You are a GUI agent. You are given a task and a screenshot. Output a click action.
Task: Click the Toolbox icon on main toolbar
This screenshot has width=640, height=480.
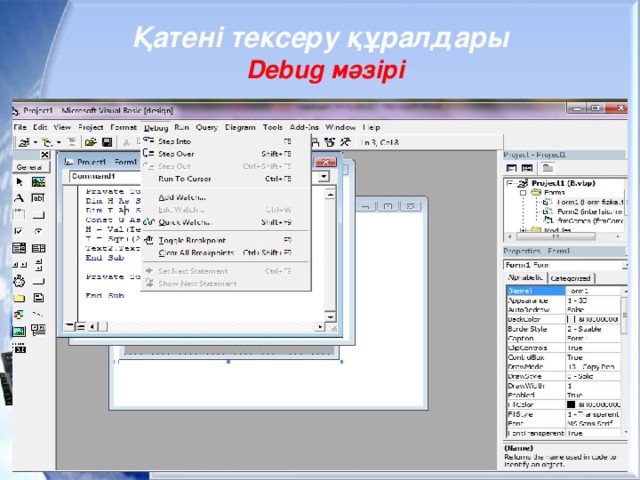click(x=345, y=142)
